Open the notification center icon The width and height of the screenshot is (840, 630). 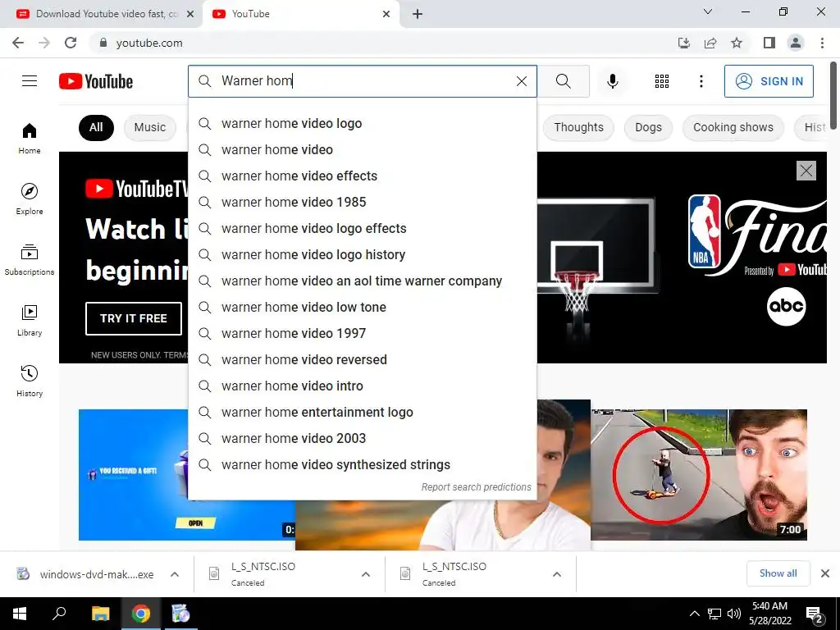(815, 614)
